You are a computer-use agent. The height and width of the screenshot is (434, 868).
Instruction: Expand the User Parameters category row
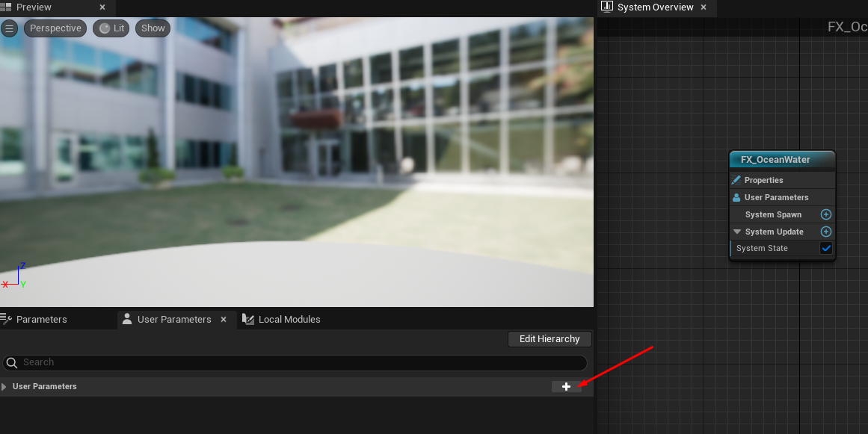coord(4,387)
